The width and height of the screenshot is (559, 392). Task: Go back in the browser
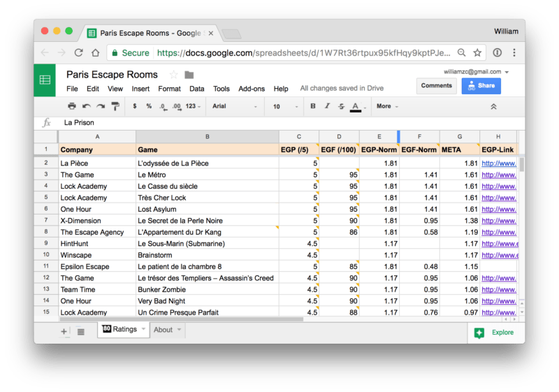tap(45, 52)
